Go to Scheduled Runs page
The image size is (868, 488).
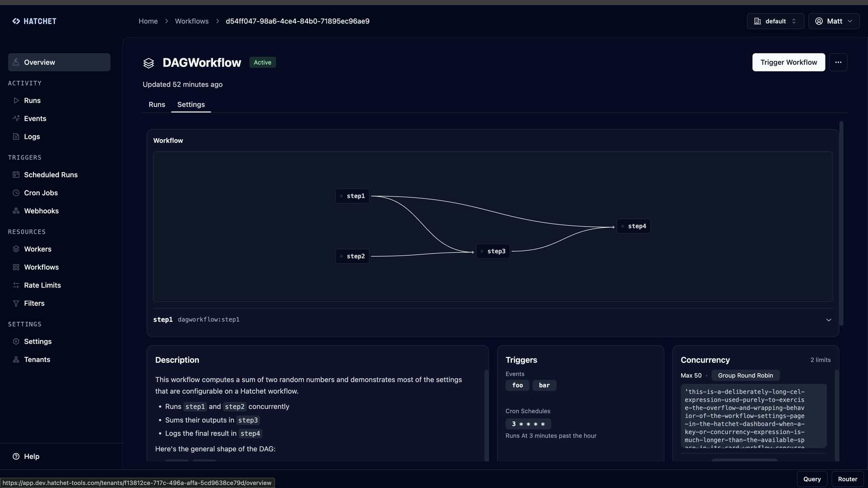59,175
